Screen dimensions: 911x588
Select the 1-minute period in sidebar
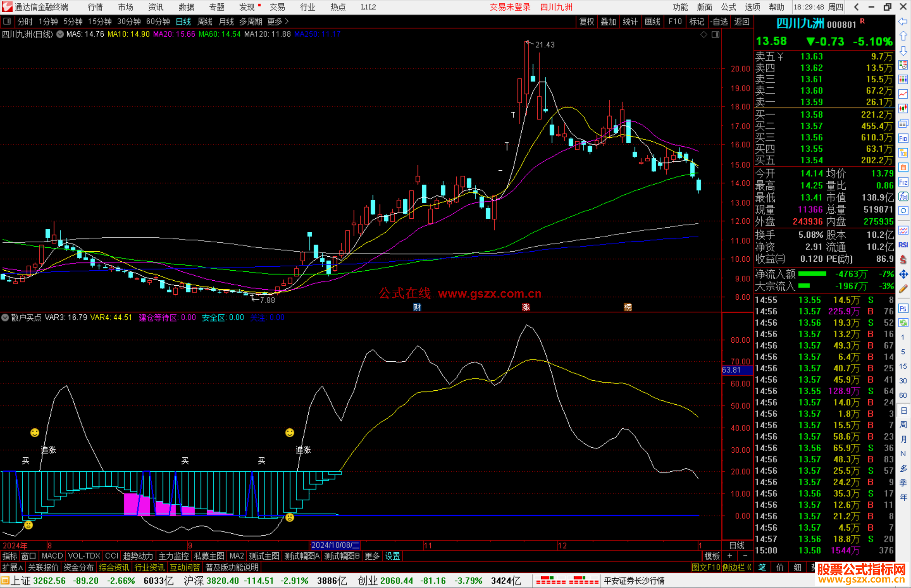(903, 337)
